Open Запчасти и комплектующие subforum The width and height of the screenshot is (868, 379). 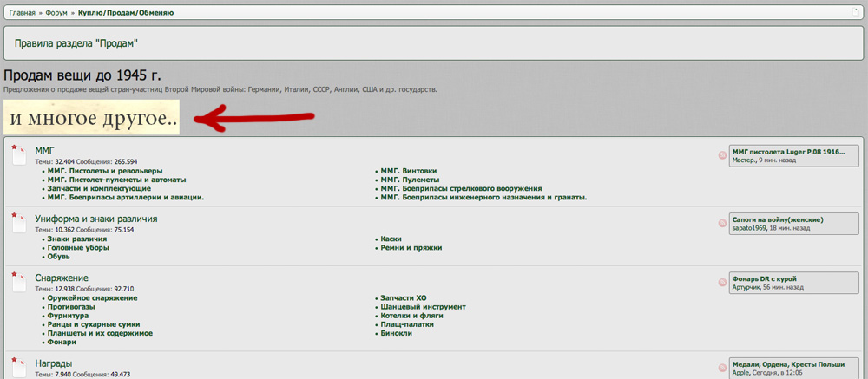click(99, 189)
